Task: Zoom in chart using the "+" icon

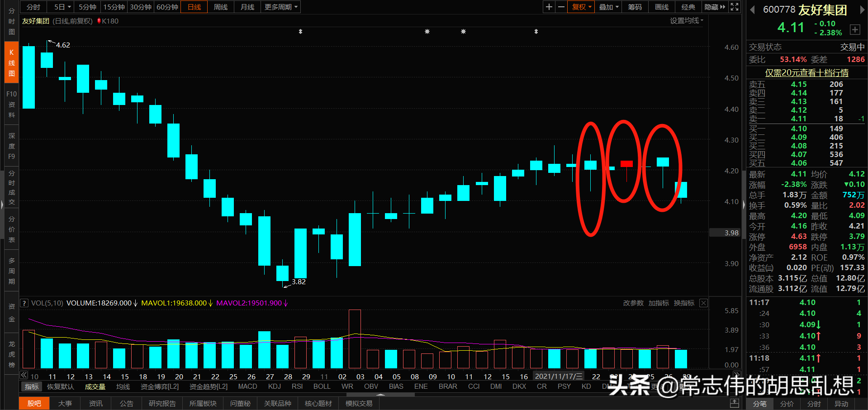Action: coord(549,7)
